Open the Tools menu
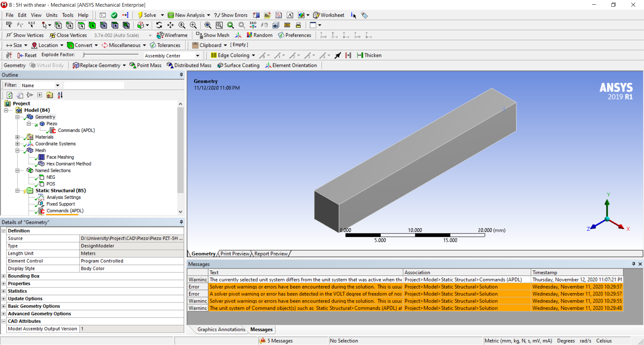 point(67,15)
